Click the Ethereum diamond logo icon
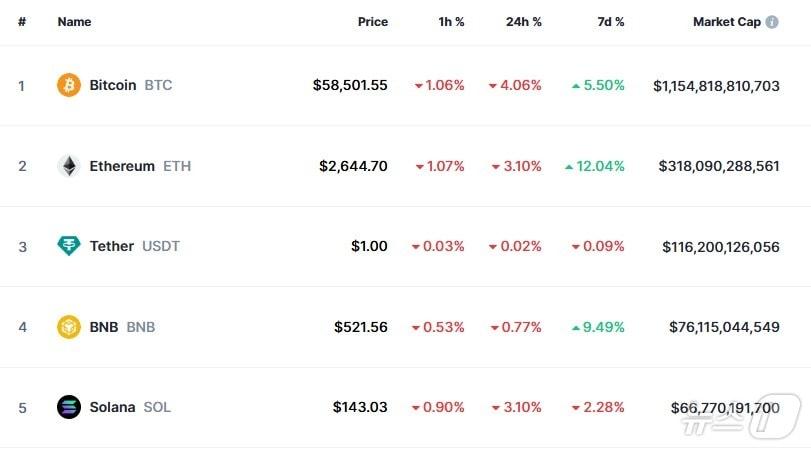This screenshot has height=451, width=811. point(68,166)
